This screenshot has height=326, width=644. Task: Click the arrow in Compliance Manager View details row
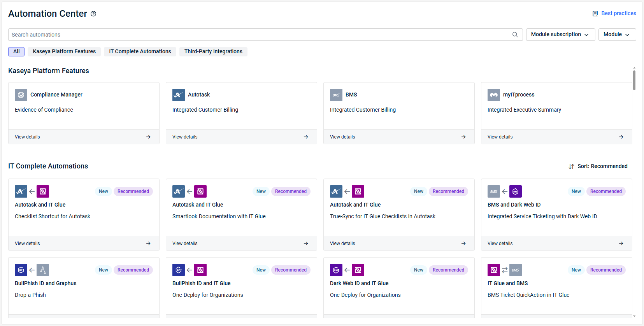point(148,137)
